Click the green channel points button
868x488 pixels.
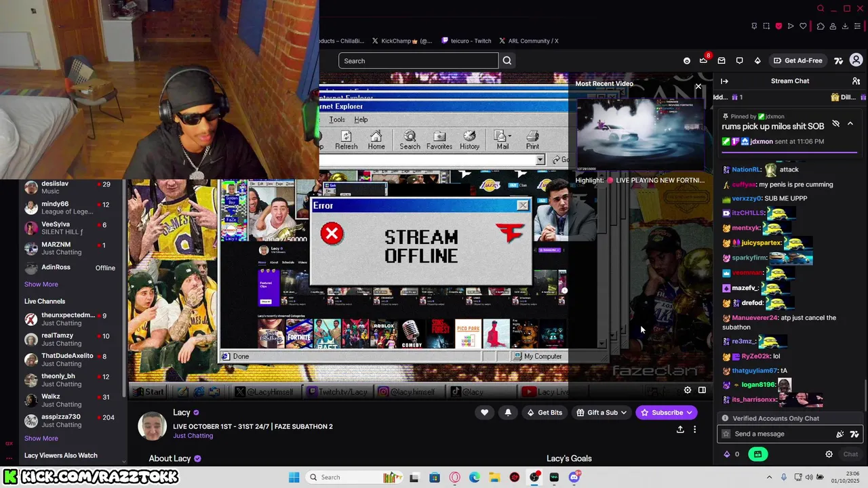tap(757, 454)
